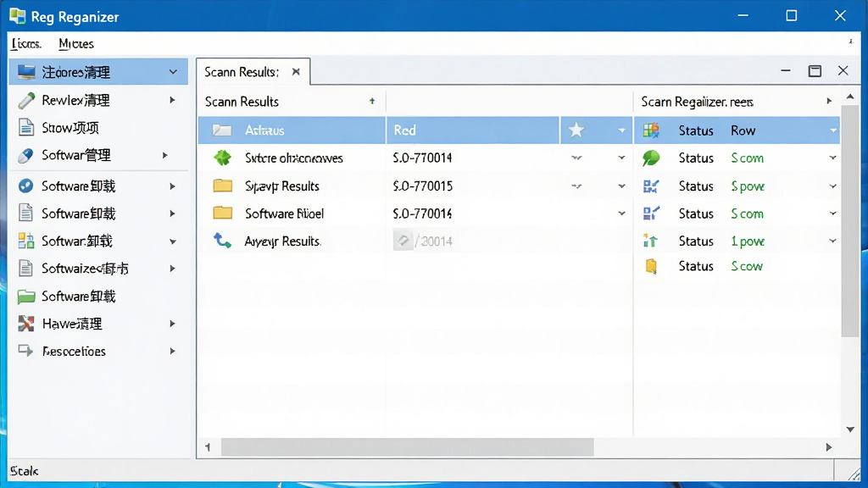
Task: Click the crossed tools icon beside Hawe清理
Action: (26, 324)
